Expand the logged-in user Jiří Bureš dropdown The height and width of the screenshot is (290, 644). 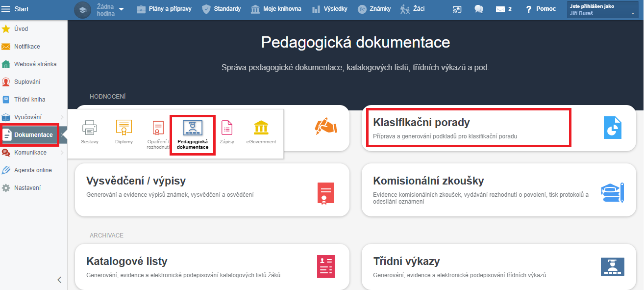pyautogui.click(x=602, y=9)
